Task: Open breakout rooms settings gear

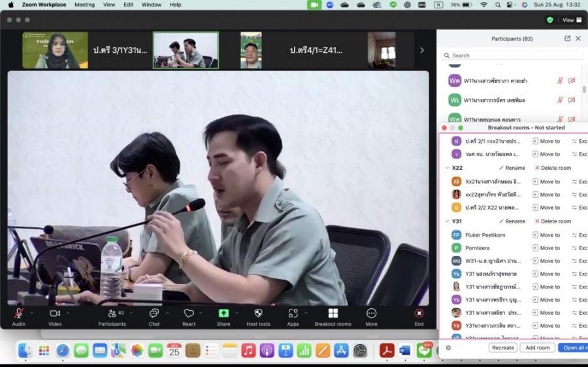Action: coord(448,347)
